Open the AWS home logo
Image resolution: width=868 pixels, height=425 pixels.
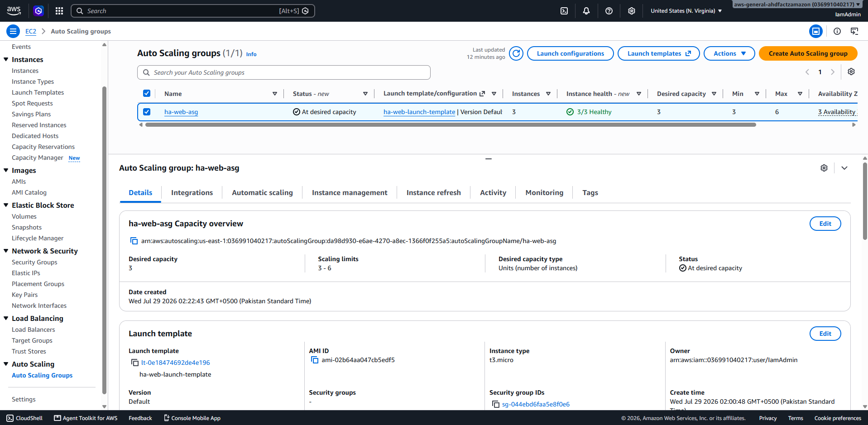(14, 10)
